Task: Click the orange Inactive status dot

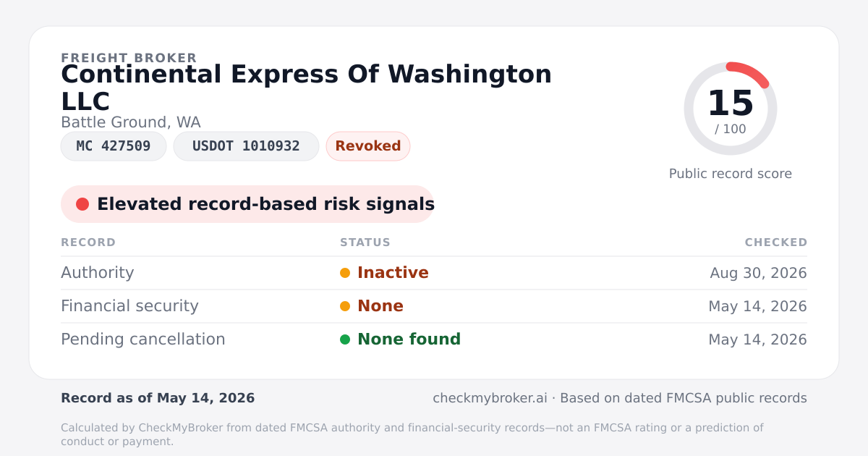Action: click(x=345, y=273)
